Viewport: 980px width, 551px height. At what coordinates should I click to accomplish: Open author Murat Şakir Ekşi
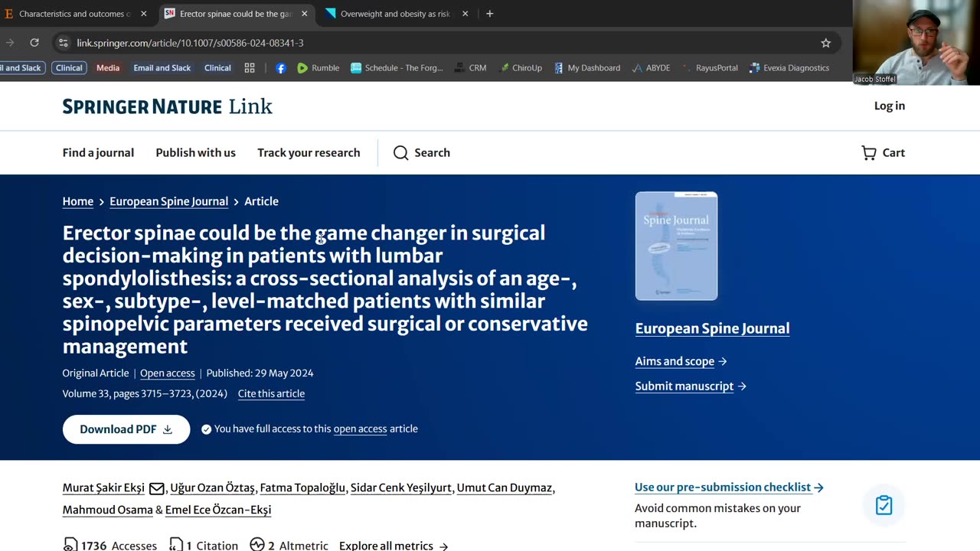103,487
